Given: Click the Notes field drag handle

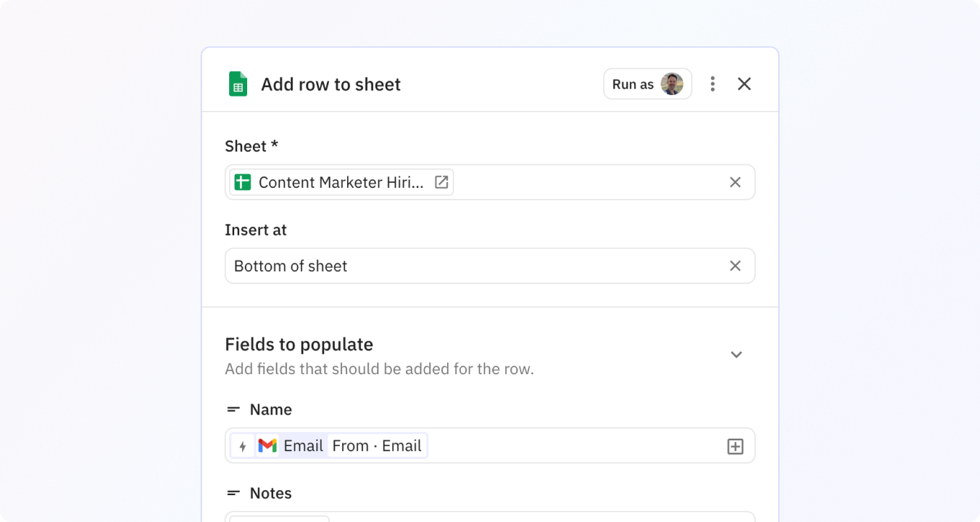Looking at the screenshot, I should [233, 493].
